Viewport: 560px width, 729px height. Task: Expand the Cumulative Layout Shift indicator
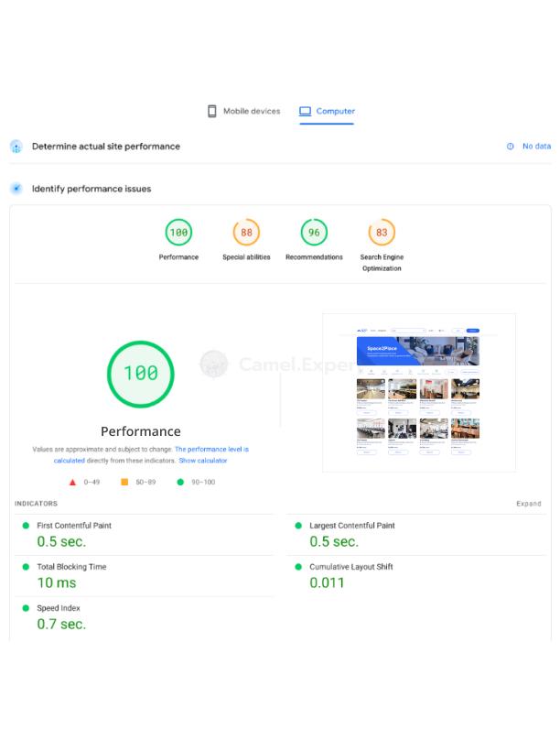(x=350, y=567)
